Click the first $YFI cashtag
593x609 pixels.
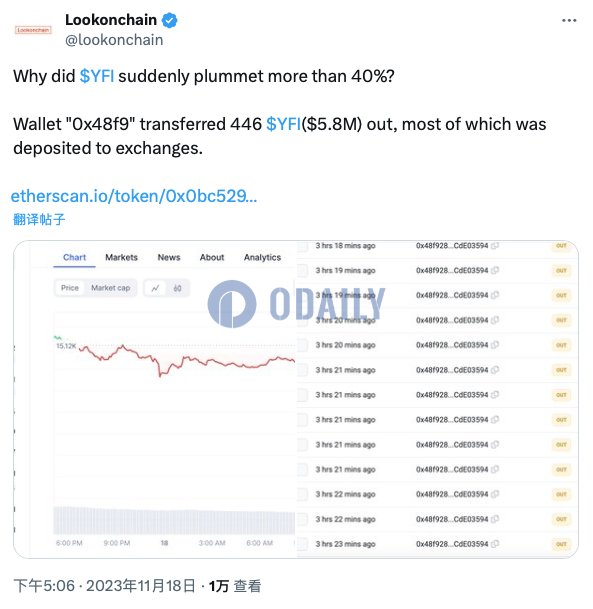[97, 76]
